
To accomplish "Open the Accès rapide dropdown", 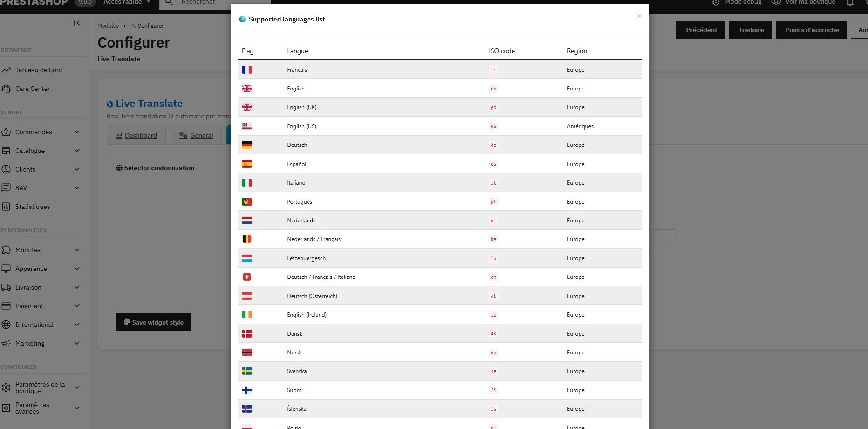I will coord(127,2).
